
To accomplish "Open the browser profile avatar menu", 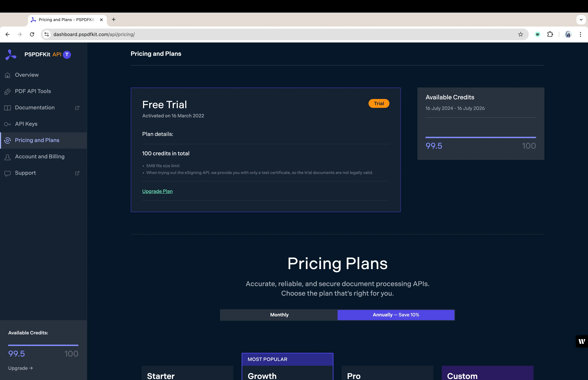I will [568, 34].
